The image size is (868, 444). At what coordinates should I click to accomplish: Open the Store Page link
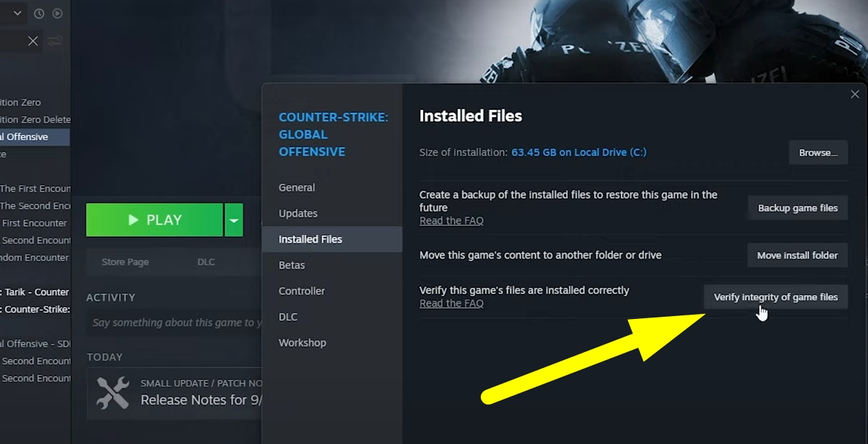pos(125,262)
